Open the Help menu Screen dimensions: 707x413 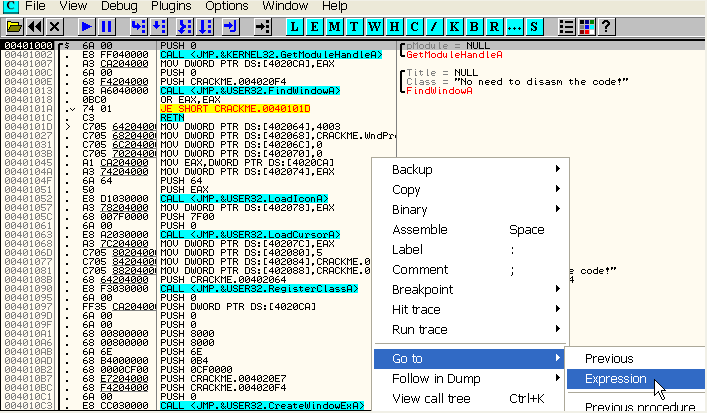point(335,6)
